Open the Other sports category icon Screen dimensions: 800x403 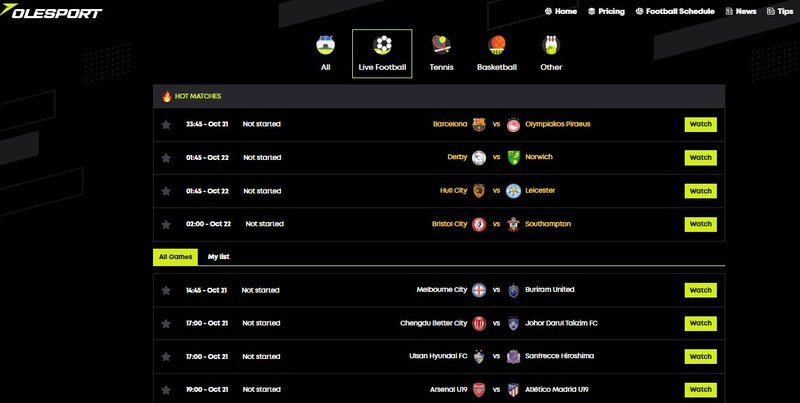click(551, 46)
